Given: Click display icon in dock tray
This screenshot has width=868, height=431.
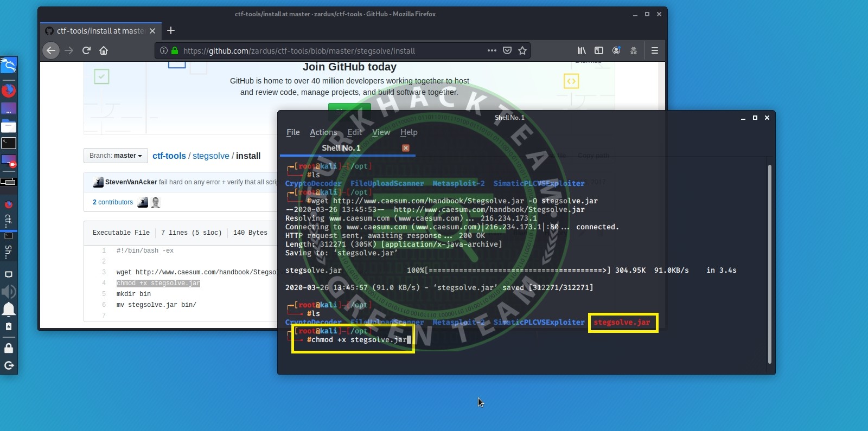Looking at the screenshot, I should point(9,274).
